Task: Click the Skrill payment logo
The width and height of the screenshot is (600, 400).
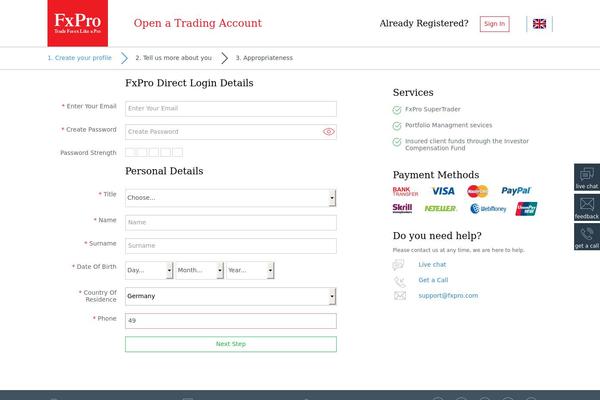Action: click(402, 208)
